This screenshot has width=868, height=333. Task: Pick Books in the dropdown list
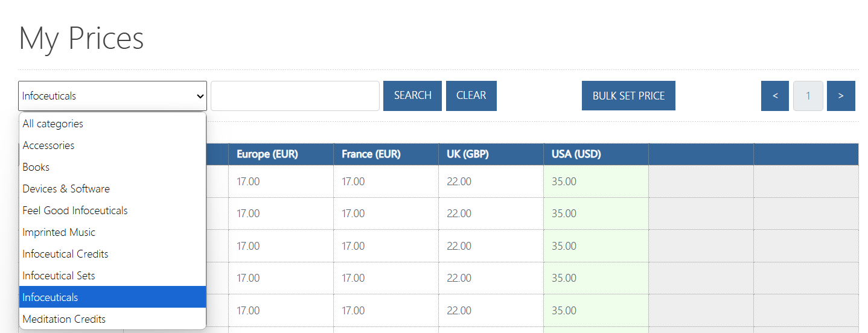point(113,167)
